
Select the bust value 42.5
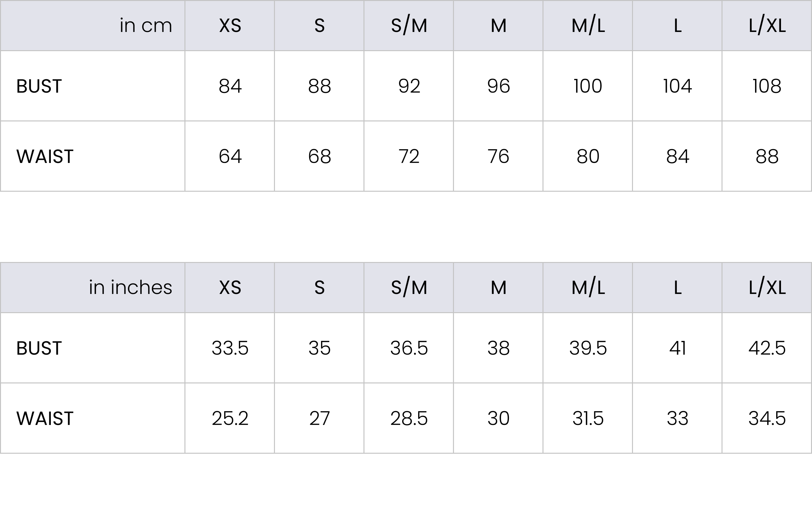(767, 348)
